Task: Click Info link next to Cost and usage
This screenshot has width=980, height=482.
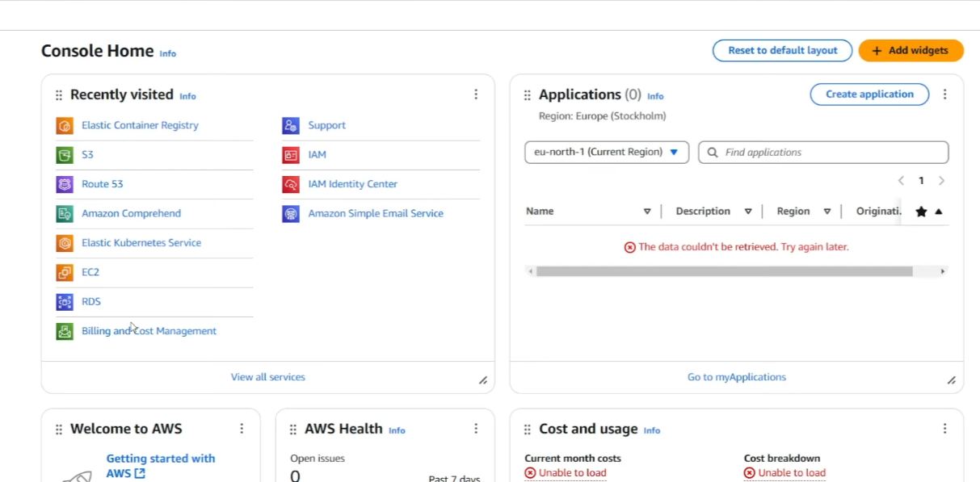Action: click(652, 430)
